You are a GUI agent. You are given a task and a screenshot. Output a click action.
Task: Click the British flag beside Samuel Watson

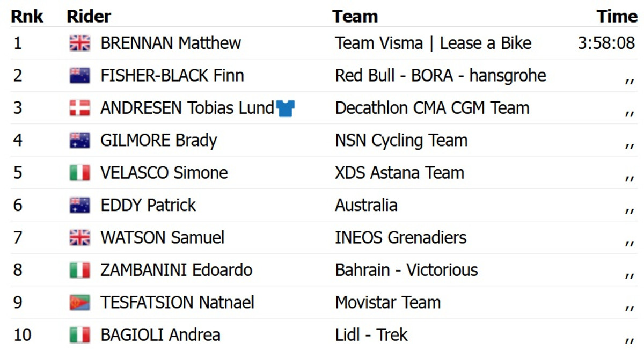(79, 238)
